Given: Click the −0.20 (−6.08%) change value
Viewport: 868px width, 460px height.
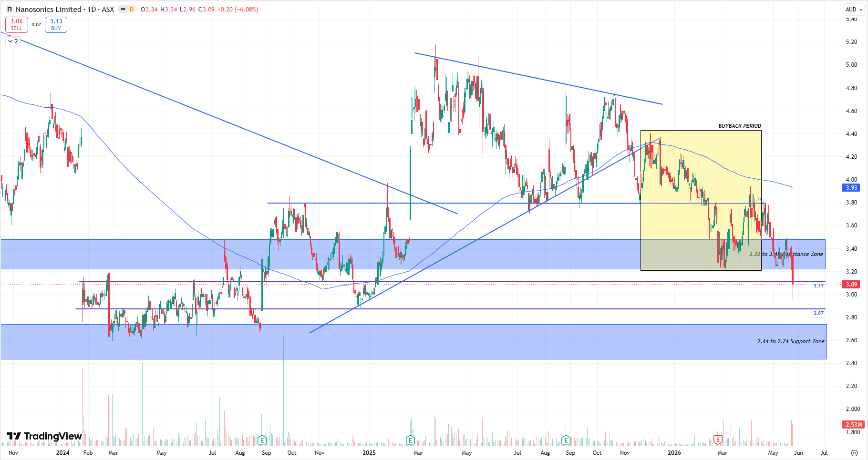Looking at the screenshot, I should pos(238,10).
